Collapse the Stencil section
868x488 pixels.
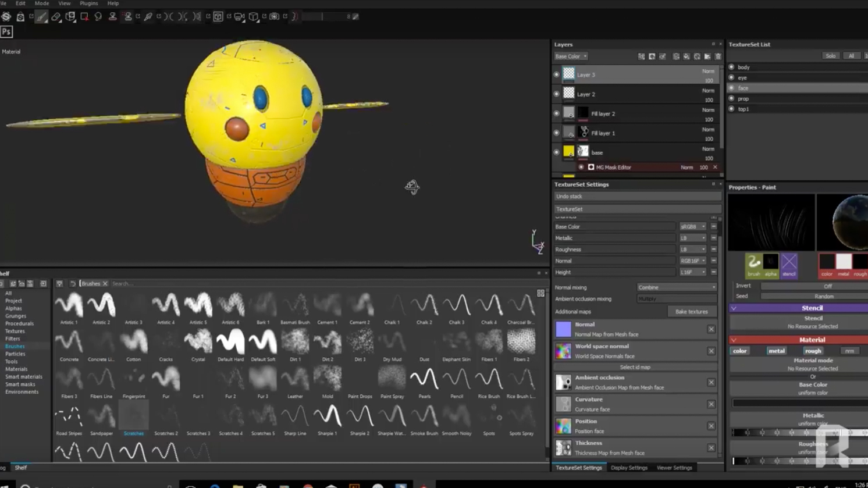pyautogui.click(x=734, y=308)
